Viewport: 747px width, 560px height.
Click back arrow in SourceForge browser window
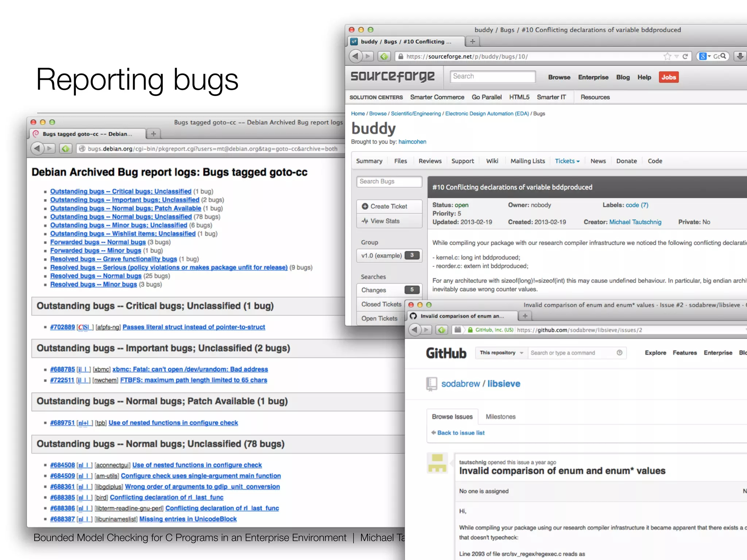[355, 56]
